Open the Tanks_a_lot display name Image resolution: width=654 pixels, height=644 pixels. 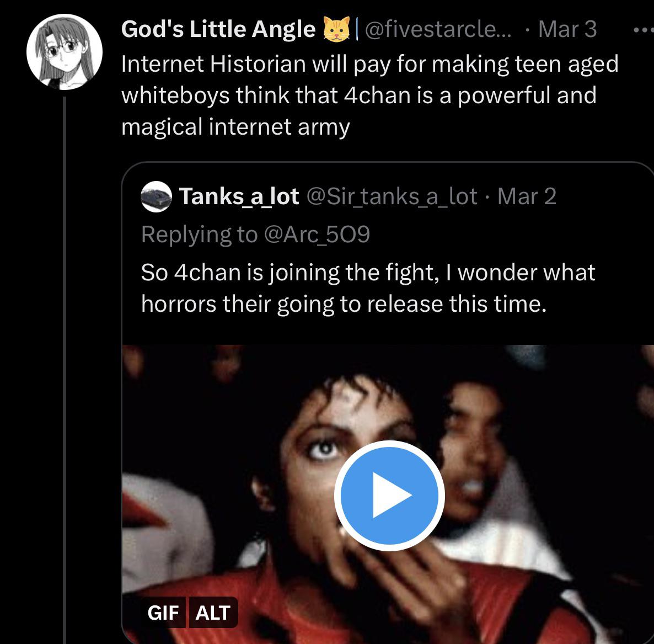[239, 196]
